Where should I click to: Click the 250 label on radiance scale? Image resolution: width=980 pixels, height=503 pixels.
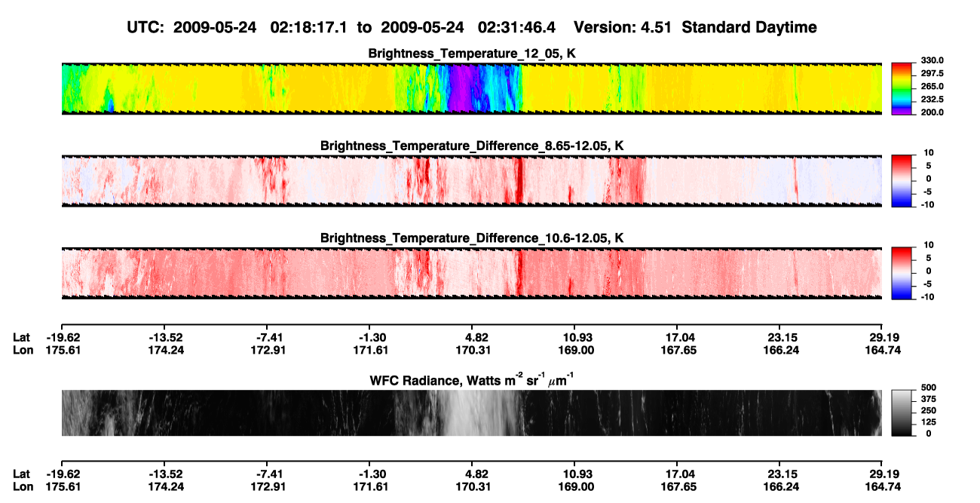(927, 410)
